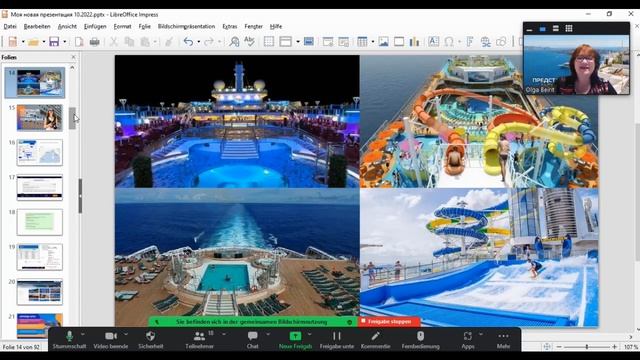The image size is (640, 360).
Task: Click the Insert Hyperlink icon
Action: point(485,42)
